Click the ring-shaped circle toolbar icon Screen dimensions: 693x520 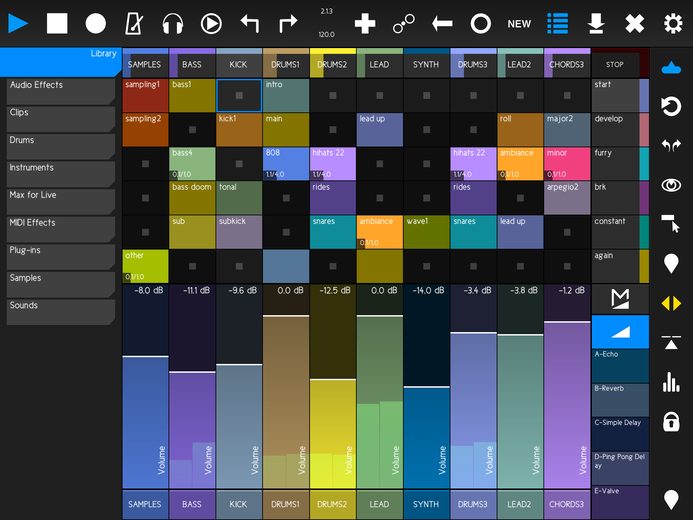(x=480, y=23)
